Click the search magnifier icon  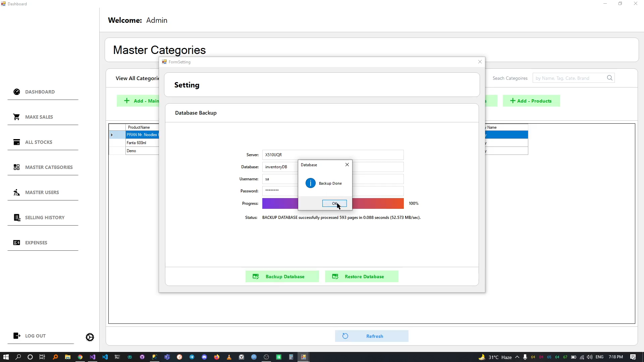pos(609,78)
